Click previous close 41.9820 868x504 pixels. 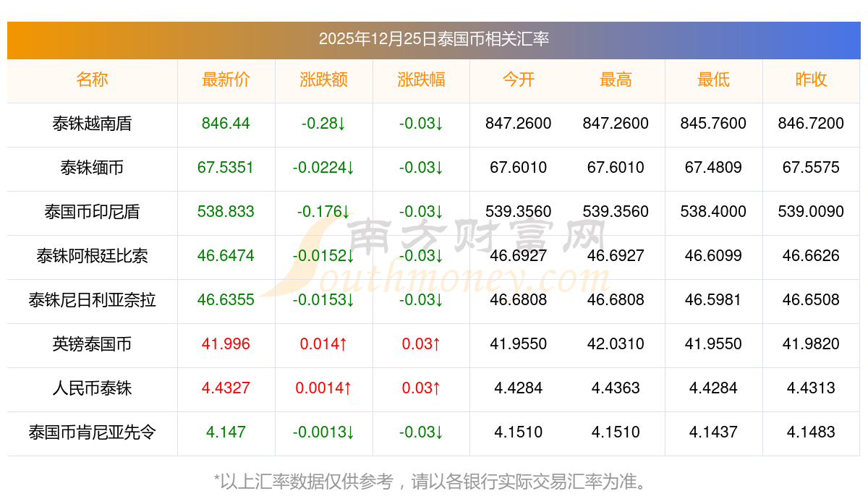811,344
